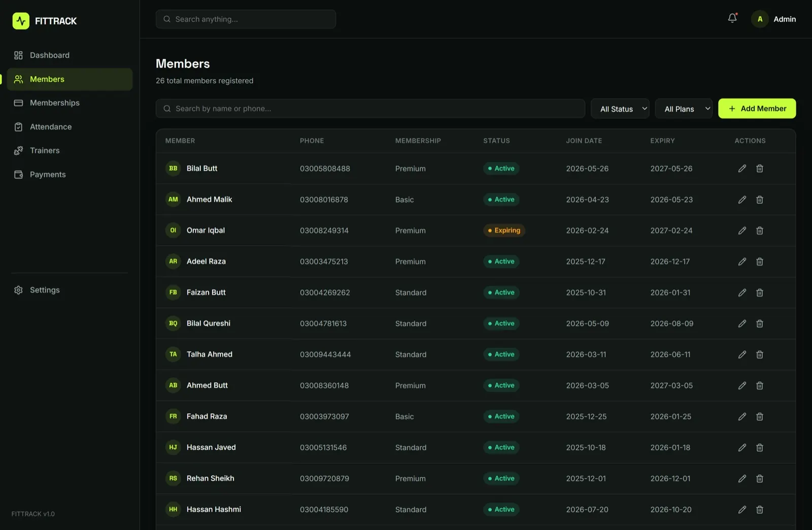Image resolution: width=812 pixels, height=530 pixels.
Task: Delete Hassan Javed from members
Action: click(760, 447)
